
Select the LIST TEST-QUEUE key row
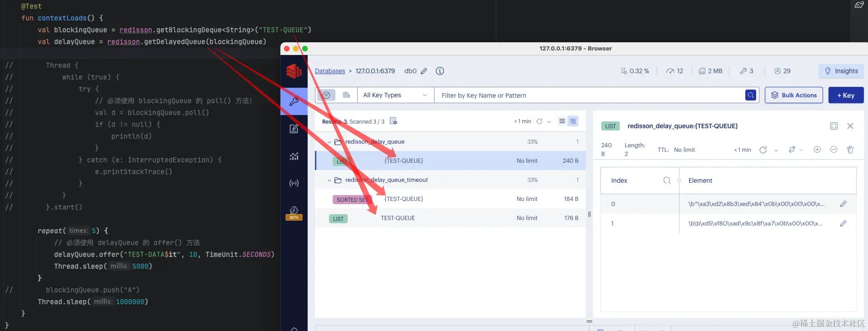(x=450, y=218)
